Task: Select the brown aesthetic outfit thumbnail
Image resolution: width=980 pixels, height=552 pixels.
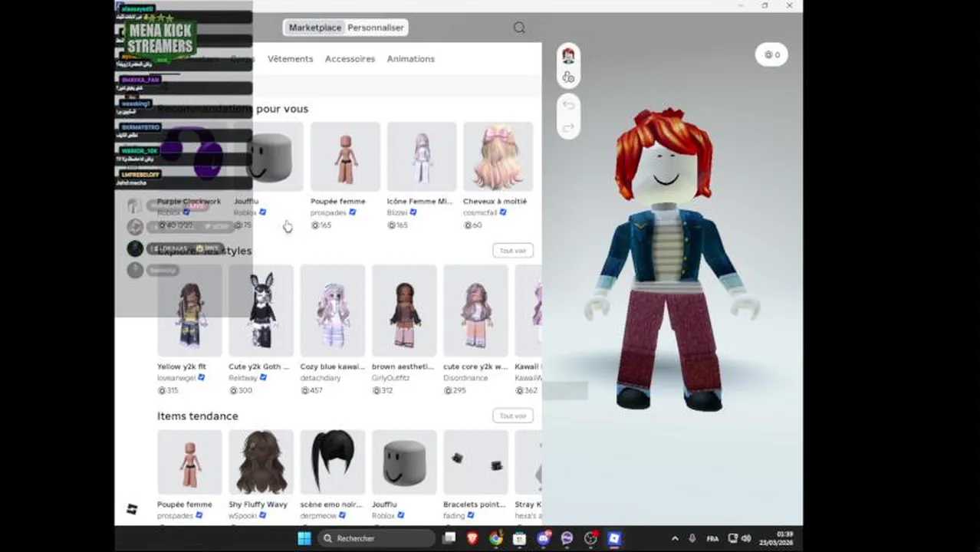Action: coord(404,310)
